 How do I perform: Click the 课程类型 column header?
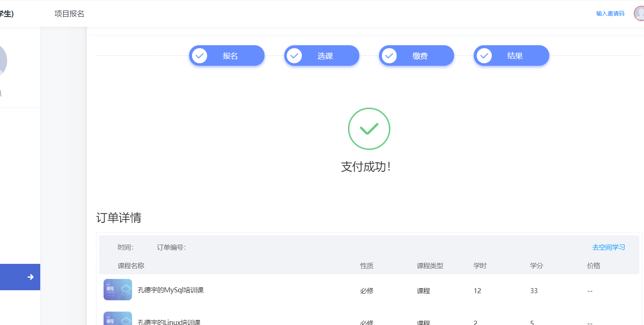[430, 266]
